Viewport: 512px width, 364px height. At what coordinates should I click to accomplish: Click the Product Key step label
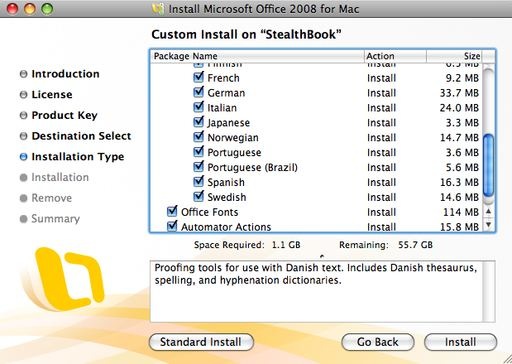[64, 115]
